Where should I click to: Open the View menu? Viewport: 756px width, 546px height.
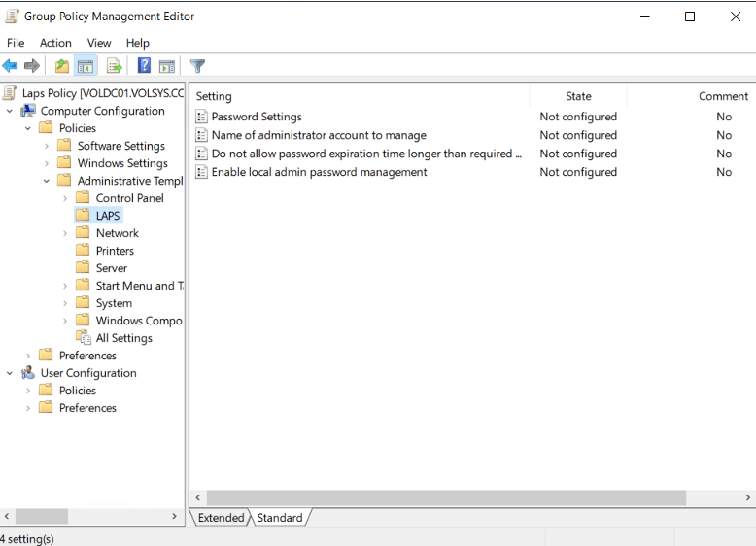(x=99, y=43)
